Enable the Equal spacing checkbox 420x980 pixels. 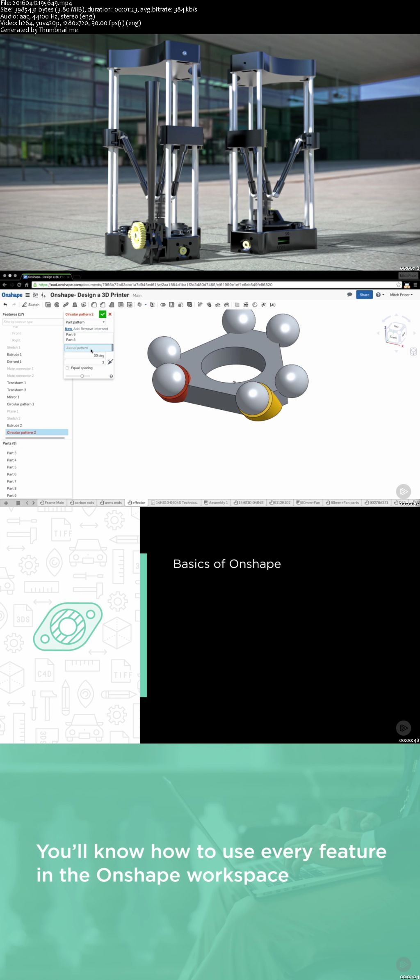click(x=67, y=368)
